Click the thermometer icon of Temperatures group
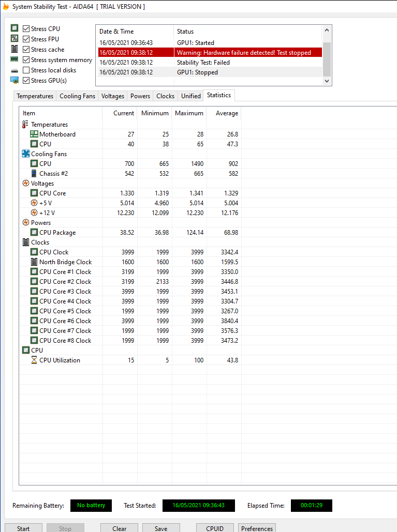This screenshot has width=397, height=532. pos(25,125)
